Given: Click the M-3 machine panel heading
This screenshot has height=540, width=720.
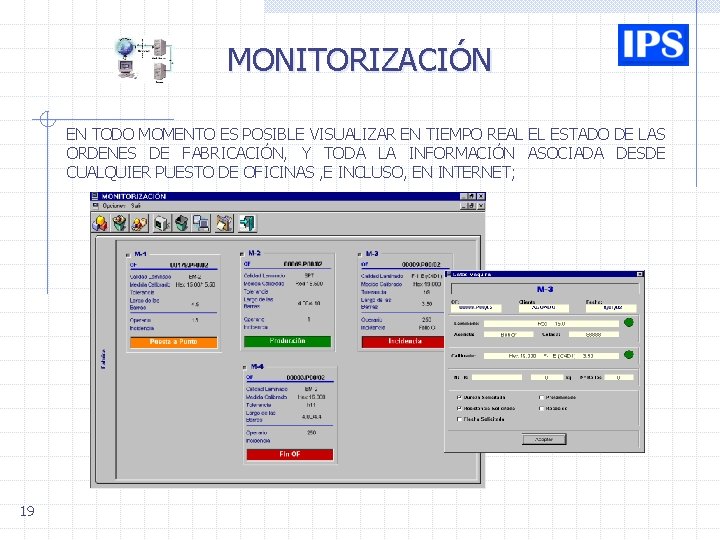Looking at the screenshot, I should point(372,253).
